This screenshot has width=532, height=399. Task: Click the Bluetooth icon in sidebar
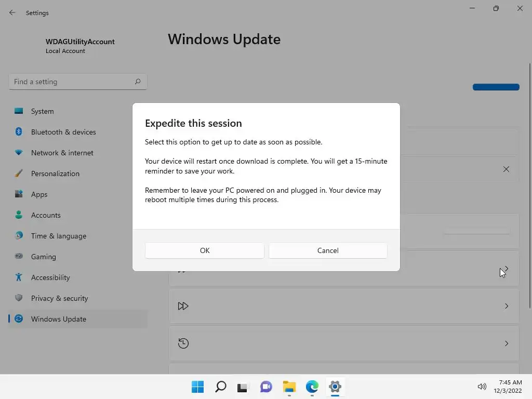point(19,131)
